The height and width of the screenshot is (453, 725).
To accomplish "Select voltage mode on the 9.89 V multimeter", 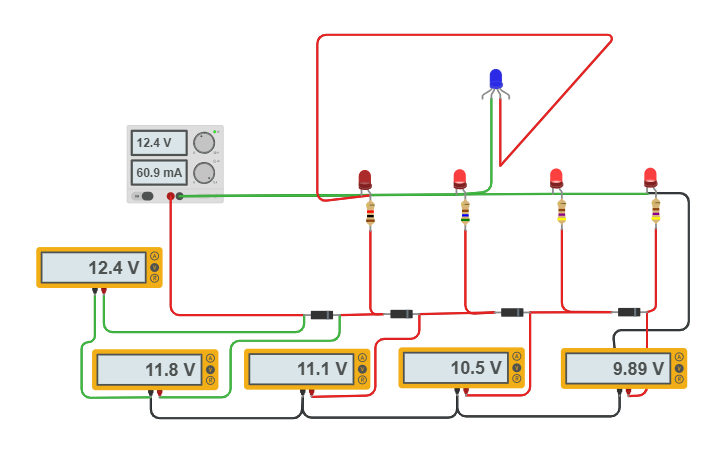I will (x=679, y=367).
